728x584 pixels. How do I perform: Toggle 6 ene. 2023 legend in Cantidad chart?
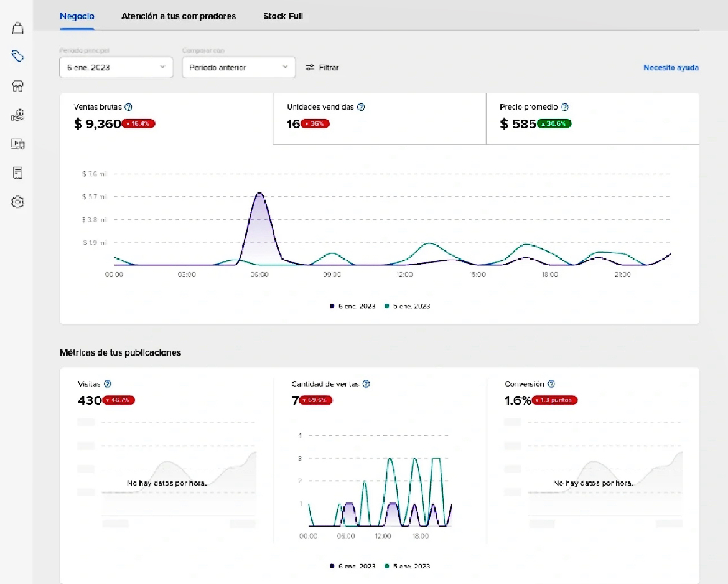pyautogui.click(x=352, y=567)
